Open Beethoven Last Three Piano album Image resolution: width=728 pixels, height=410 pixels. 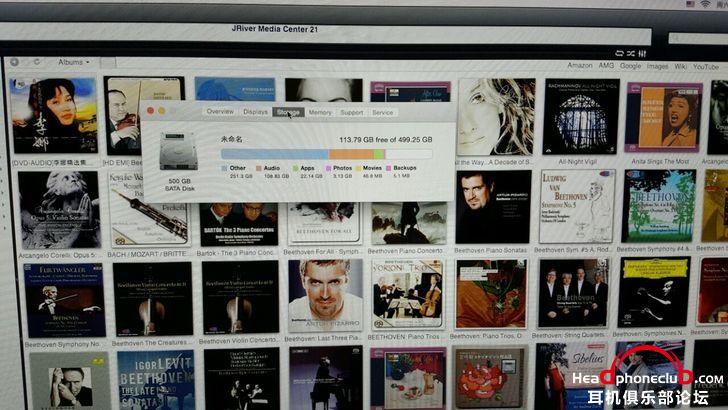tap(325, 296)
